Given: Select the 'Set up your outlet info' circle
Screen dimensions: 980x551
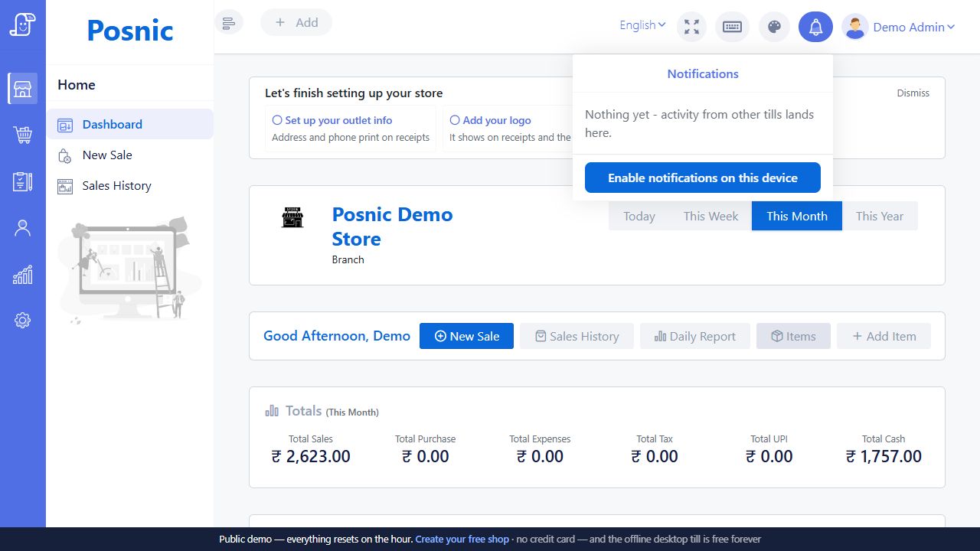Looking at the screenshot, I should coord(277,120).
